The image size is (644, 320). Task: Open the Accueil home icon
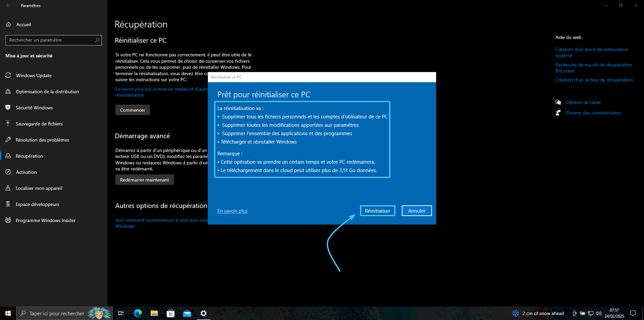[x=9, y=24]
